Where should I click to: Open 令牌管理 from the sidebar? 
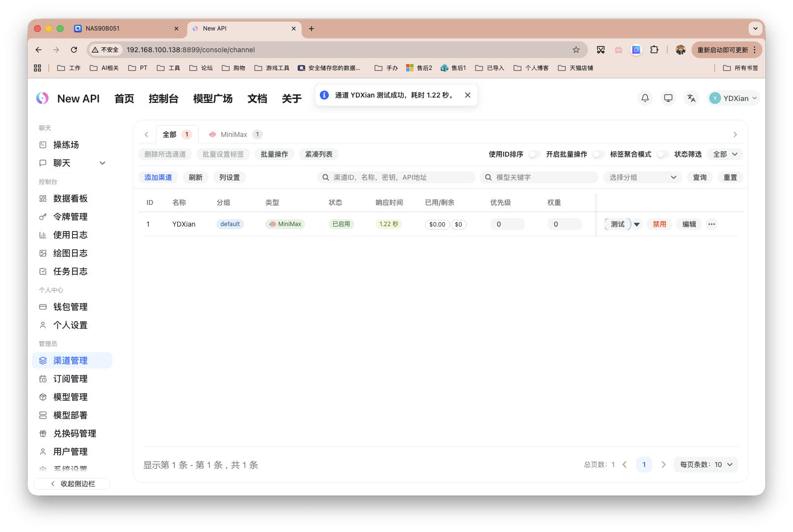pos(70,217)
